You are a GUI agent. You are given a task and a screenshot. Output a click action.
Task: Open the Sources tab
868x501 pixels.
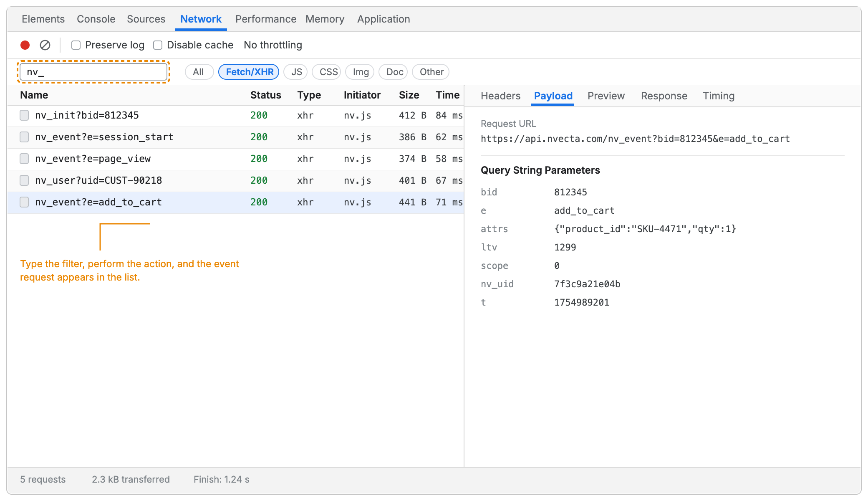[146, 19]
